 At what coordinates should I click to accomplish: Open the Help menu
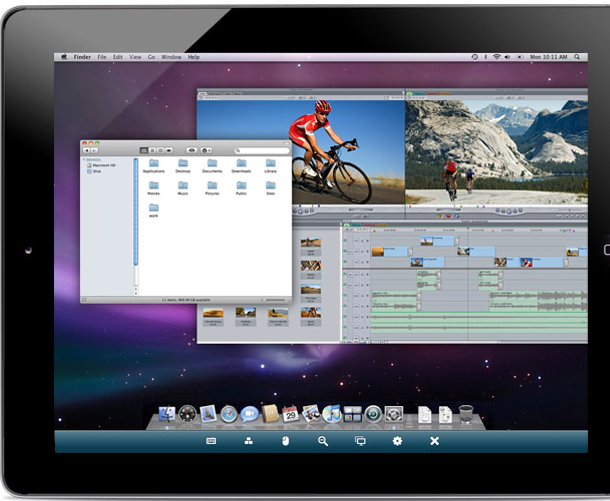193,57
